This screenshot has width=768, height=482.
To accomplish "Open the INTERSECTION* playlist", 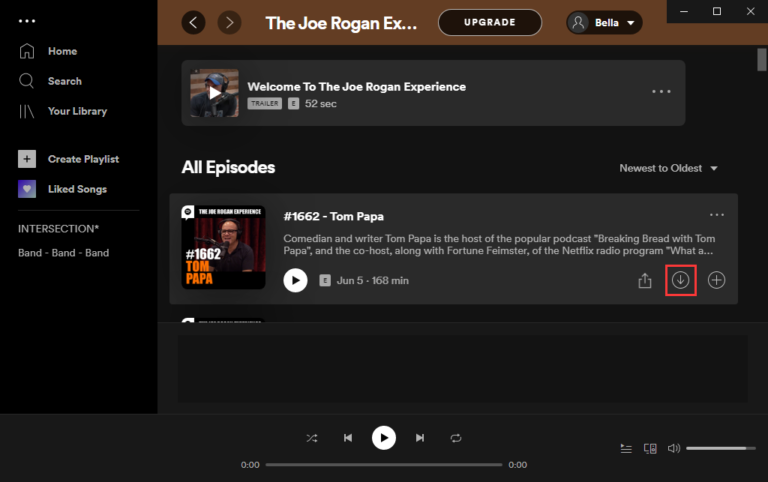I will point(58,229).
